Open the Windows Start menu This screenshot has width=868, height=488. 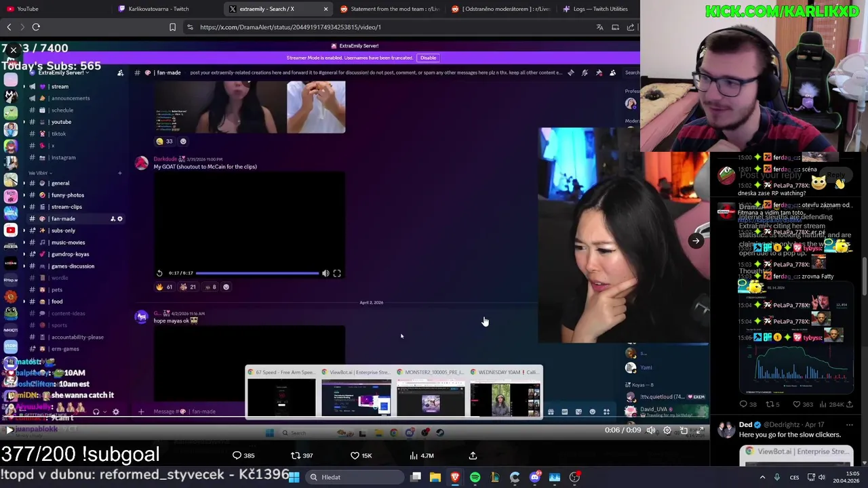tap(294, 477)
